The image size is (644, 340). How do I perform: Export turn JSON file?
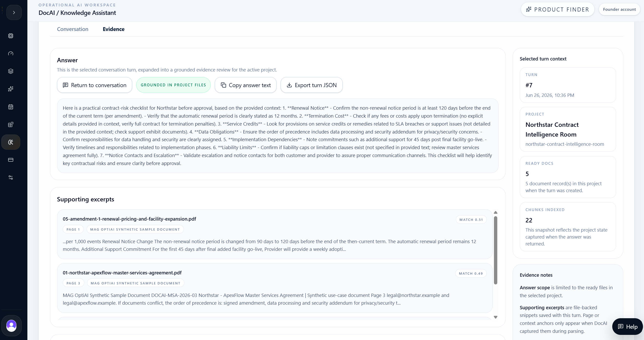311,85
